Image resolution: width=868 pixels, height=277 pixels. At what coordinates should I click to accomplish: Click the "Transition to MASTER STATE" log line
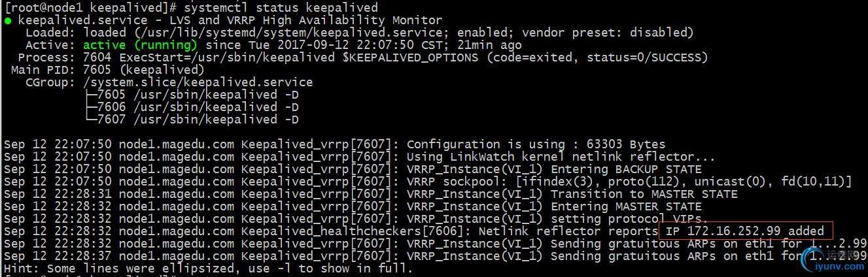(x=370, y=194)
